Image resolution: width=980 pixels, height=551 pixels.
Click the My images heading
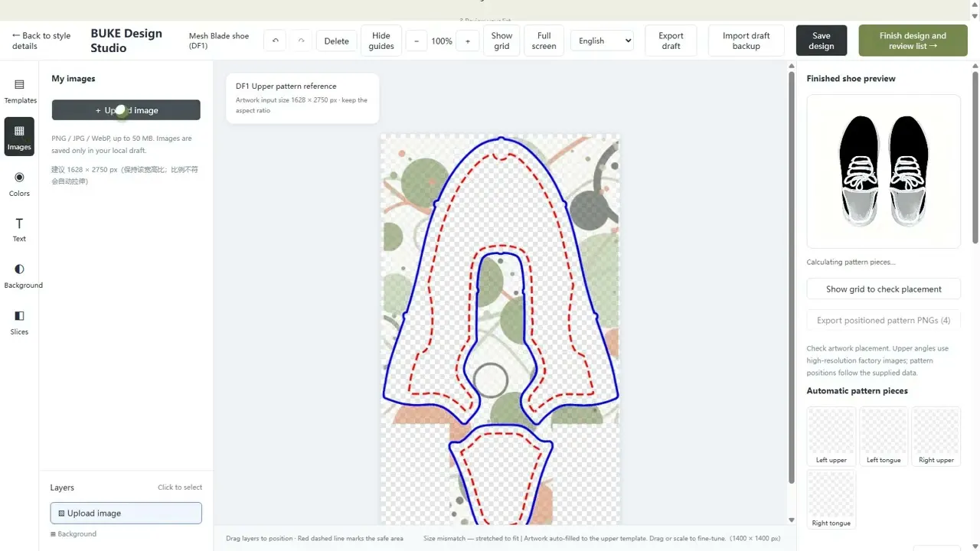73,79
